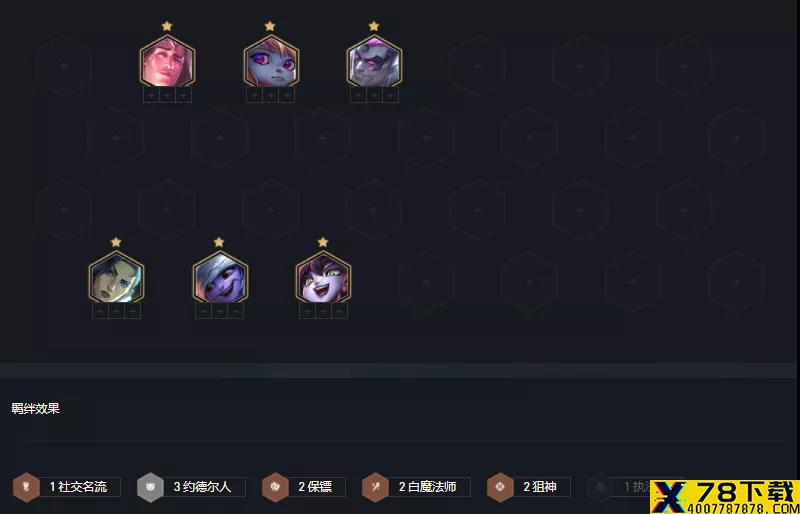Open the 2 白魔法师 trait label

429,487
